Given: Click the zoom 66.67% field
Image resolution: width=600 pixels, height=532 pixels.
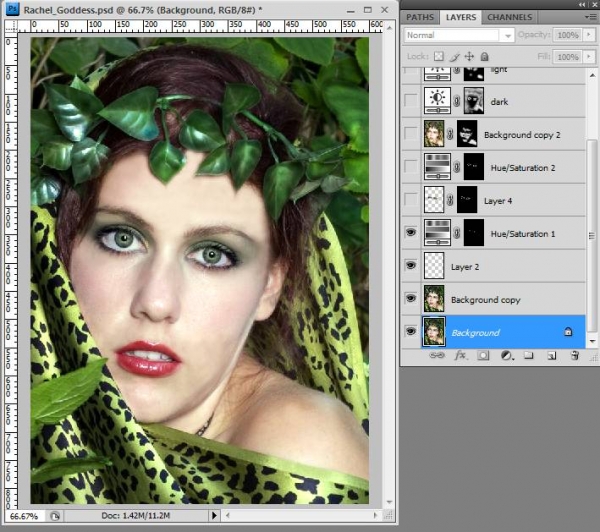Looking at the screenshot, I should (x=24, y=516).
